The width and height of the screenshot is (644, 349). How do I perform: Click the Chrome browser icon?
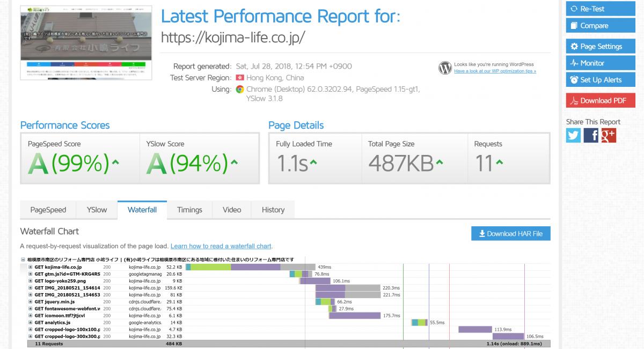[x=240, y=89]
